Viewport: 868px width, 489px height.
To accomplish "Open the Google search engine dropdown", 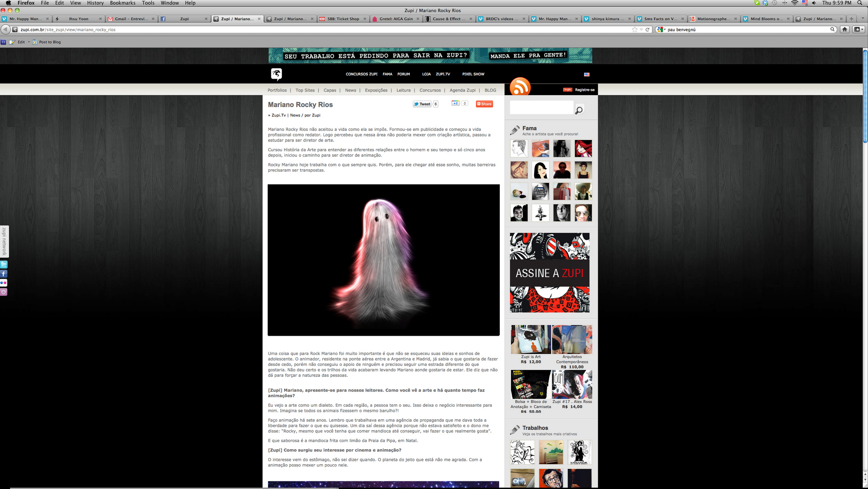I will 661,30.
